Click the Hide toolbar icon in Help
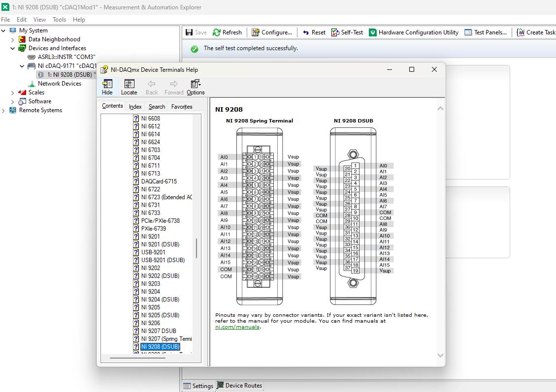556x392 pixels. pos(107,84)
